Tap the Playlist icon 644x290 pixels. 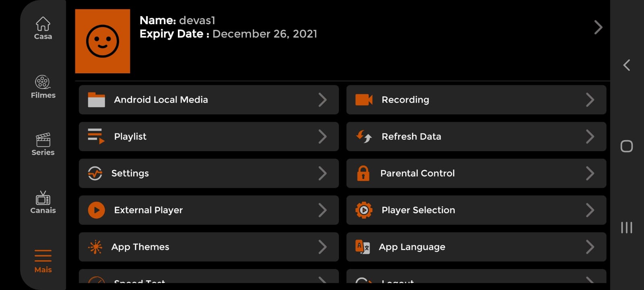click(x=96, y=136)
